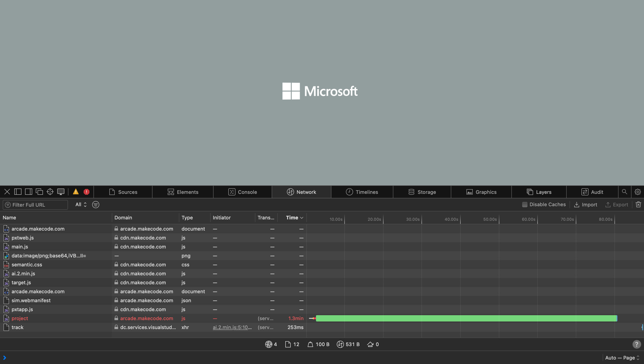Viewport: 644px width, 364px height.
Task: Select the ai.2.min.js request row
Action: 322,274
